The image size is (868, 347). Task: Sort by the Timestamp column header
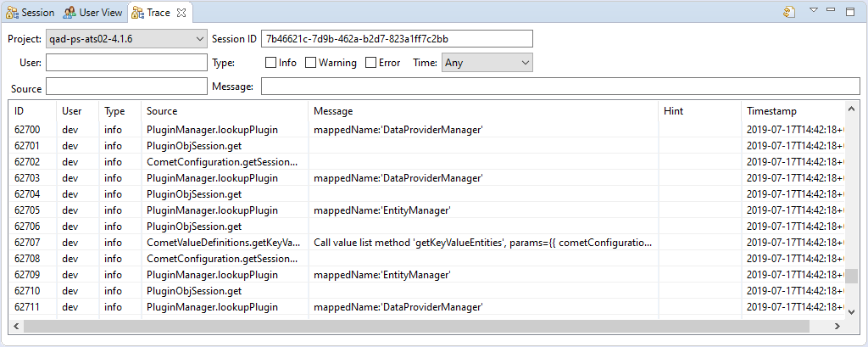click(771, 111)
